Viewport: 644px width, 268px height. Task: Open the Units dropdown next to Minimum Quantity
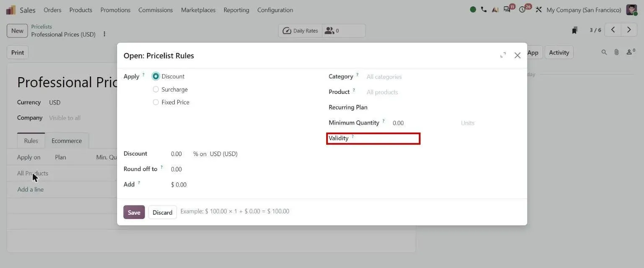coord(489,123)
